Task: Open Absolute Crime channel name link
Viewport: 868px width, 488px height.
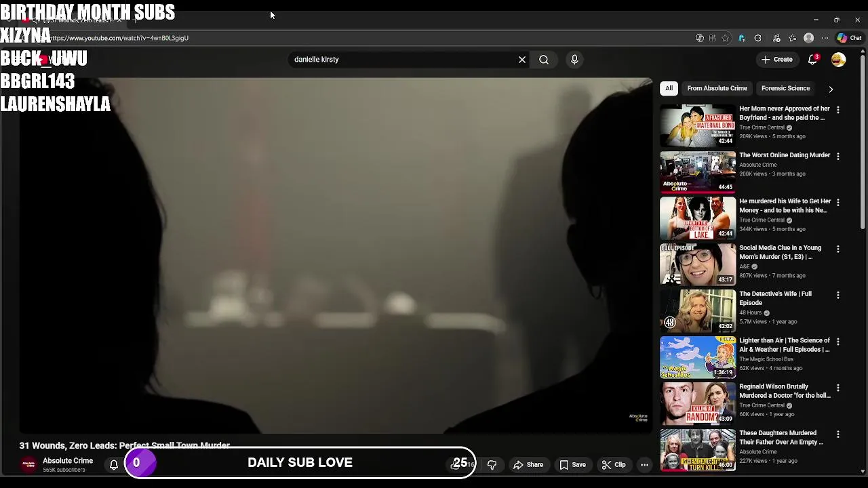Action: 68,461
